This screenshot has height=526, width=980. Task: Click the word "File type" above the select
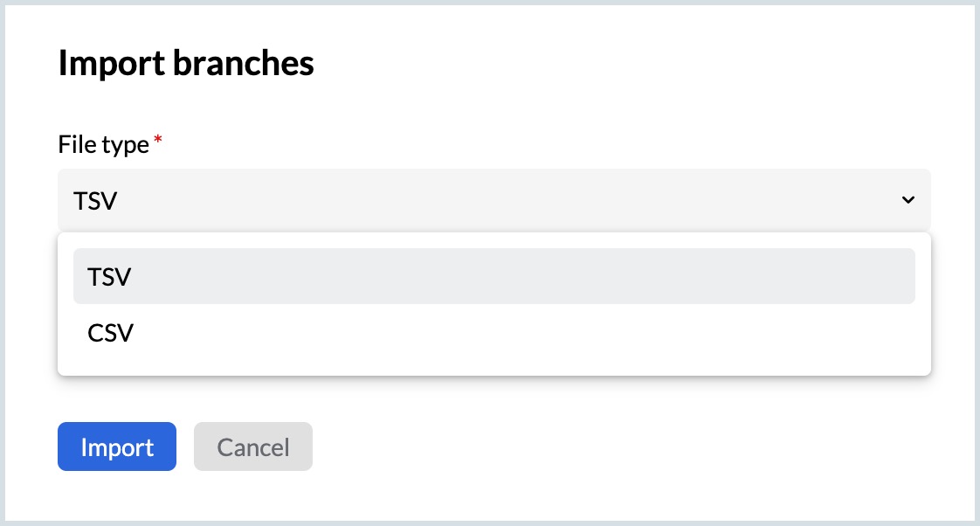(104, 144)
